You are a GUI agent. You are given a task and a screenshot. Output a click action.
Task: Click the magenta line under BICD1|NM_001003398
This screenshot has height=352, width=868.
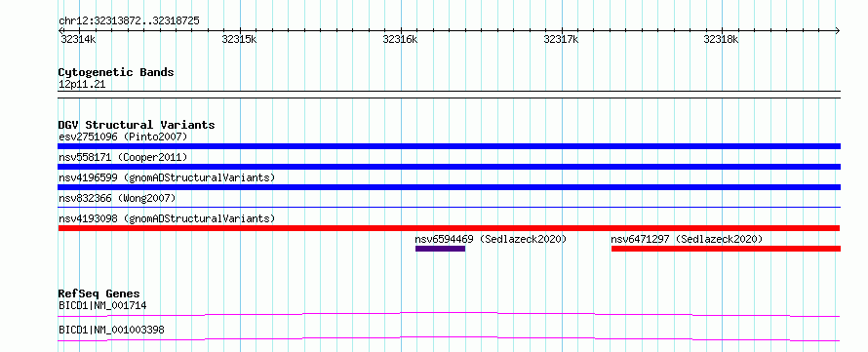[x=449, y=338]
